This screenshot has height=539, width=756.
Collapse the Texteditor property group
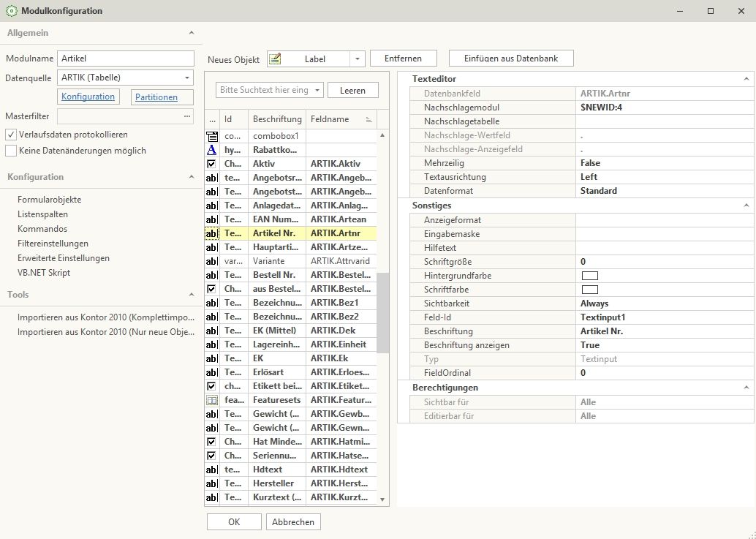coord(746,79)
